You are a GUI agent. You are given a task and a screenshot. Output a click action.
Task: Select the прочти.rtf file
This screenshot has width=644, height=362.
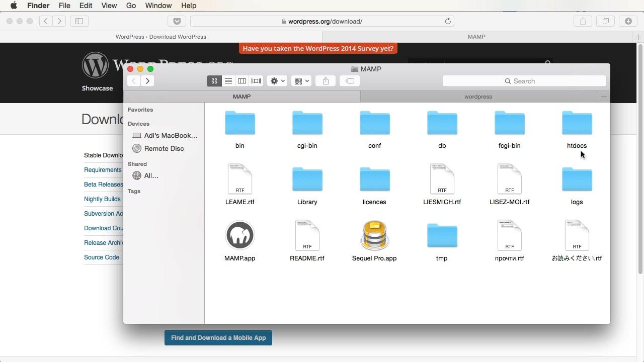click(510, 235)
